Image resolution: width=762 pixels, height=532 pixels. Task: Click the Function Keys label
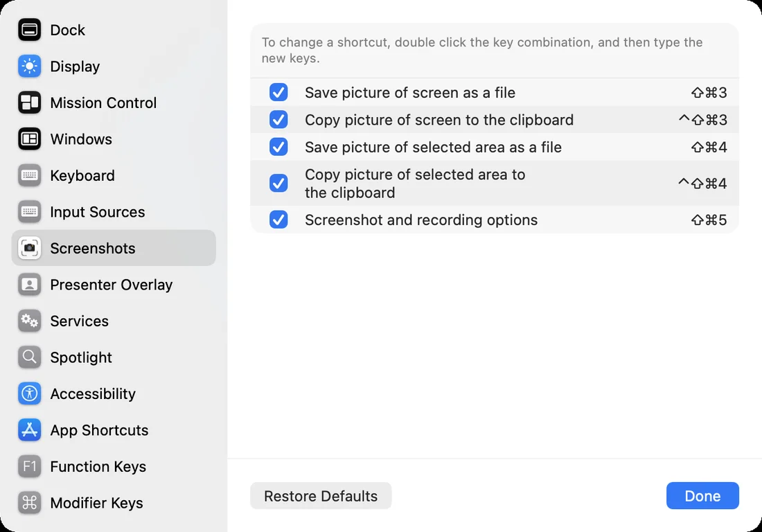tap(98, 467)
